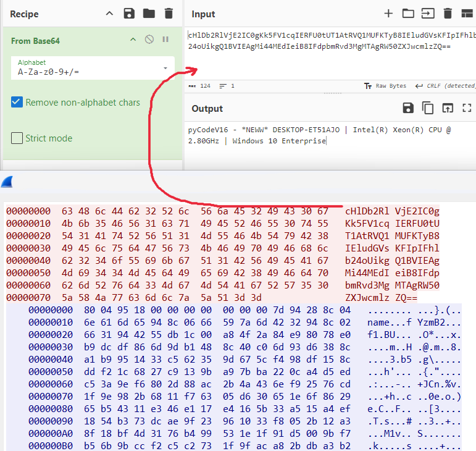Click the Output panel heading

tap(207, 108)
